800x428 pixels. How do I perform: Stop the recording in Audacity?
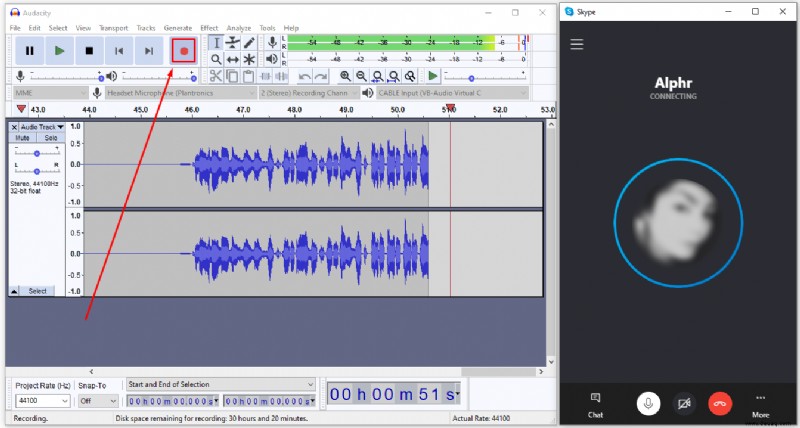89,51
